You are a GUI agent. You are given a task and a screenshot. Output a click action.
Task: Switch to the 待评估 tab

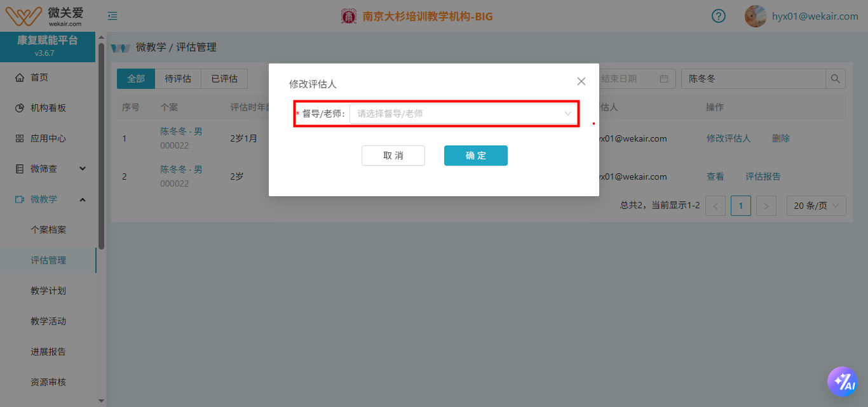coord(178,79)
